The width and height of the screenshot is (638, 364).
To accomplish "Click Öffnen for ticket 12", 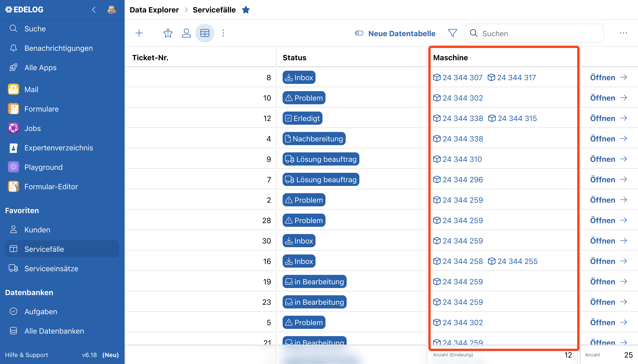I will pyautogui.click(x=608, y=118).
